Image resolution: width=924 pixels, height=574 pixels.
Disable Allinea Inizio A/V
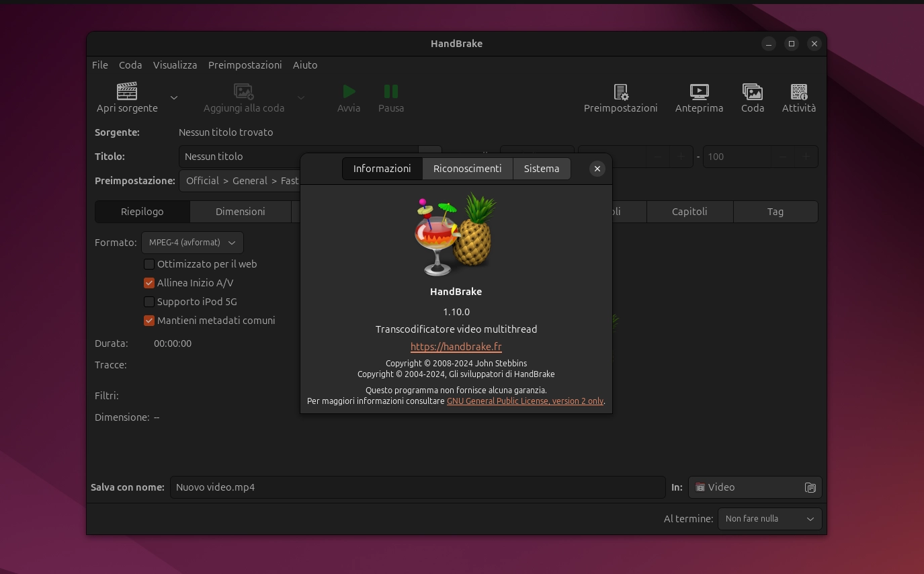point(149,283)
